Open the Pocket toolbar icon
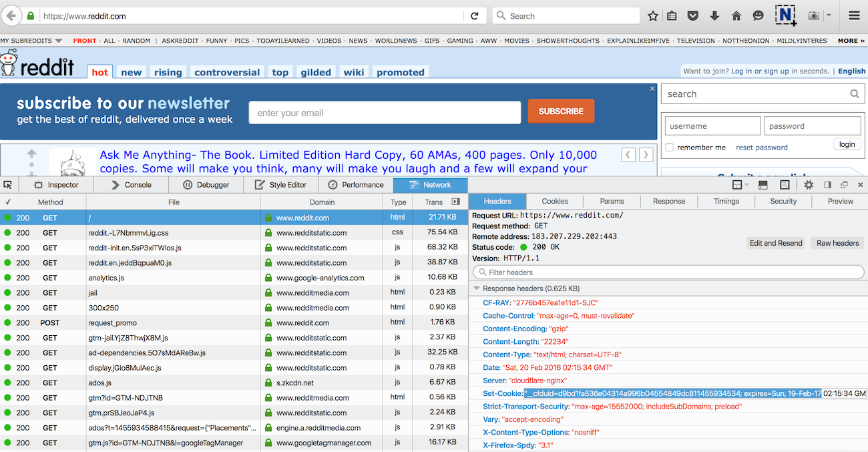The height and width of the screenshot is (452, 868). coord(694,16)
